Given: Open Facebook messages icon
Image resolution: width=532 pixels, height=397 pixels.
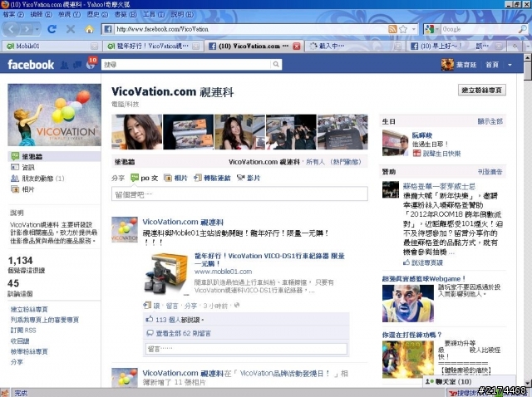Looking at the screenshot, I should pos(77,65).
